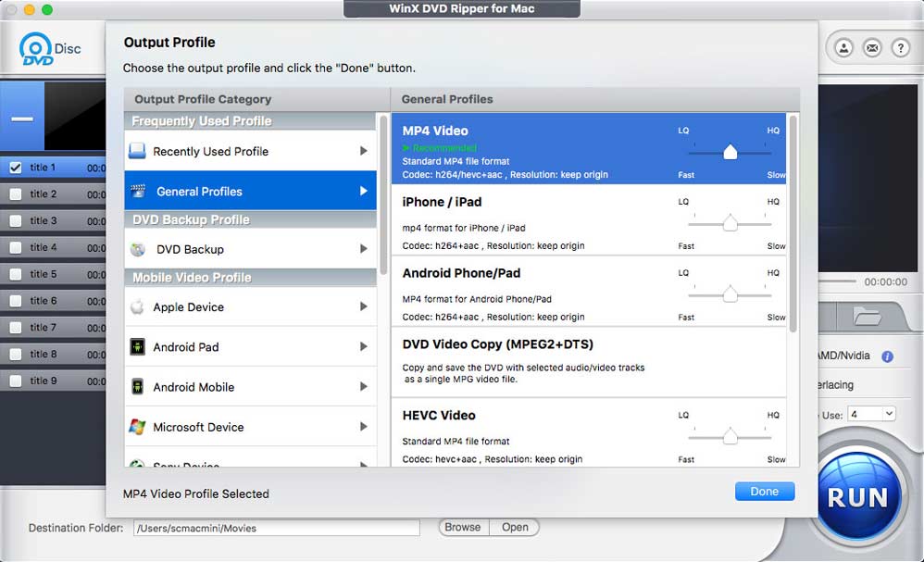
Task: Expand Apple Device arrow
Action: pos(364,306)
